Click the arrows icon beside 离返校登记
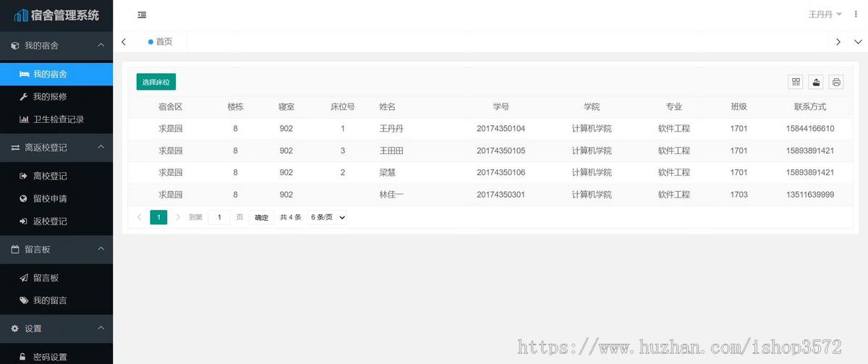 (14, 147)
